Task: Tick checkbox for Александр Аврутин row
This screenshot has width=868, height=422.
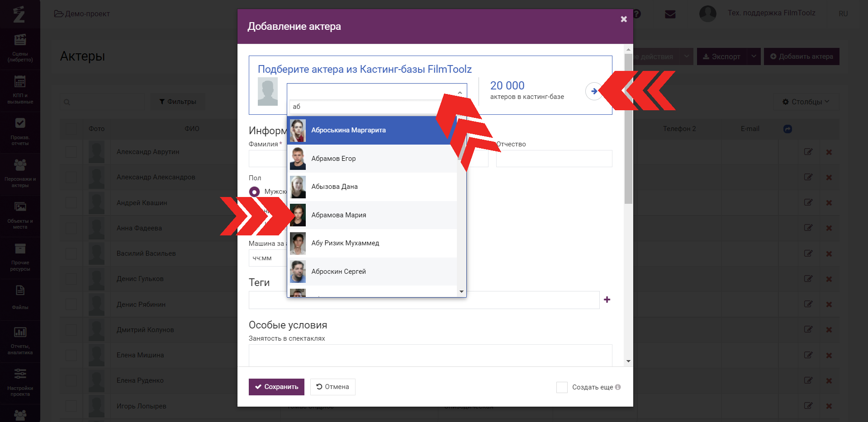Action: click(71, 152)
